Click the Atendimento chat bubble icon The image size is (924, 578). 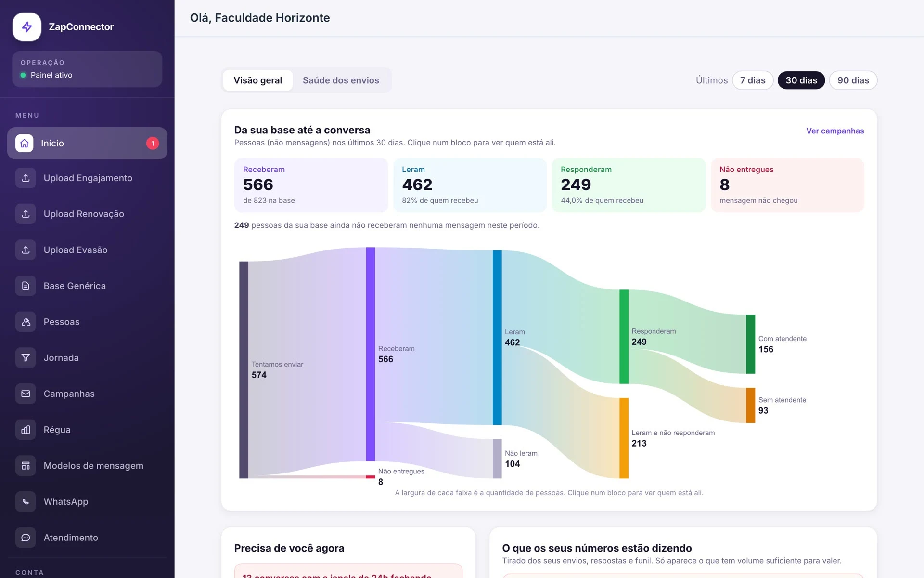click(26, 538)
